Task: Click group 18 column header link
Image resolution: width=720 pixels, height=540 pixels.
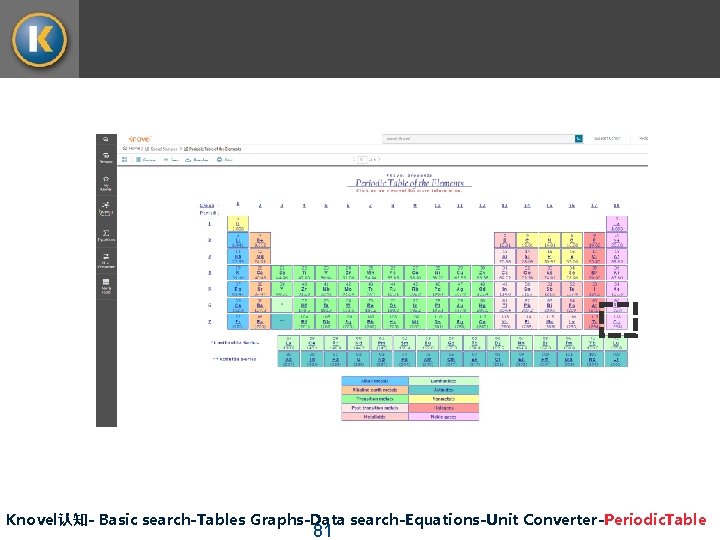Action: (x=617, y=205)
